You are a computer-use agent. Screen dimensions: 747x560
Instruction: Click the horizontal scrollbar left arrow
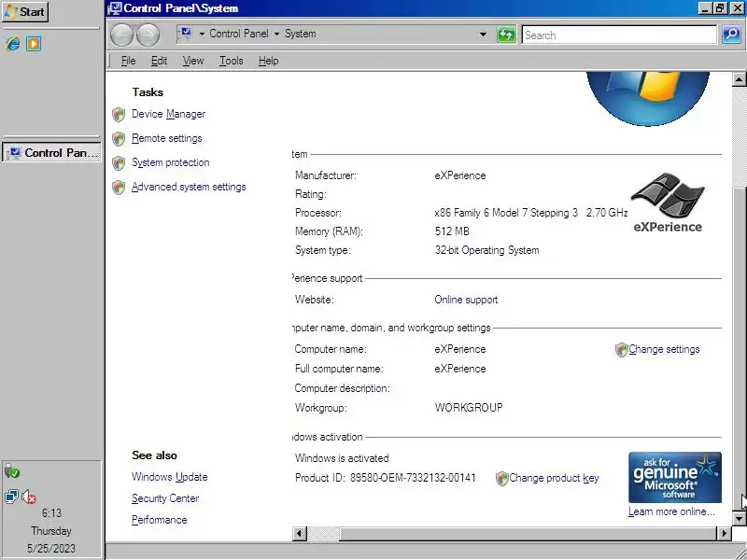pyautogui.click(x=299, y=533)
